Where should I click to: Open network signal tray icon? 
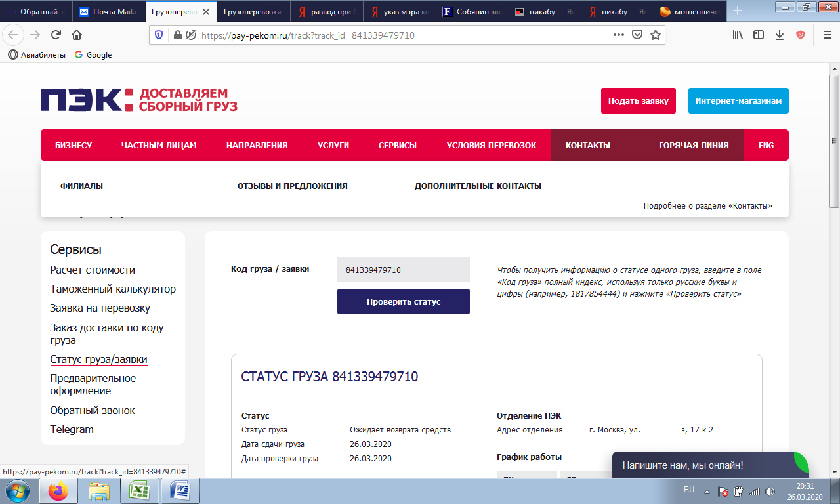[x=754, y=491]
